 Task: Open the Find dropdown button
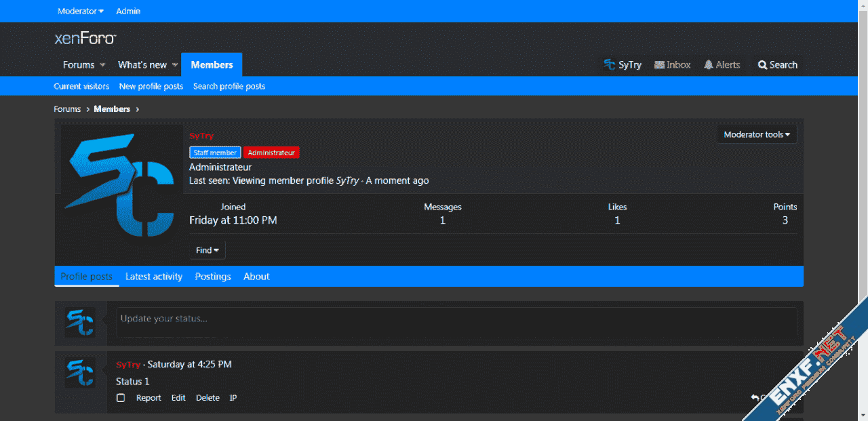point(207,250)
